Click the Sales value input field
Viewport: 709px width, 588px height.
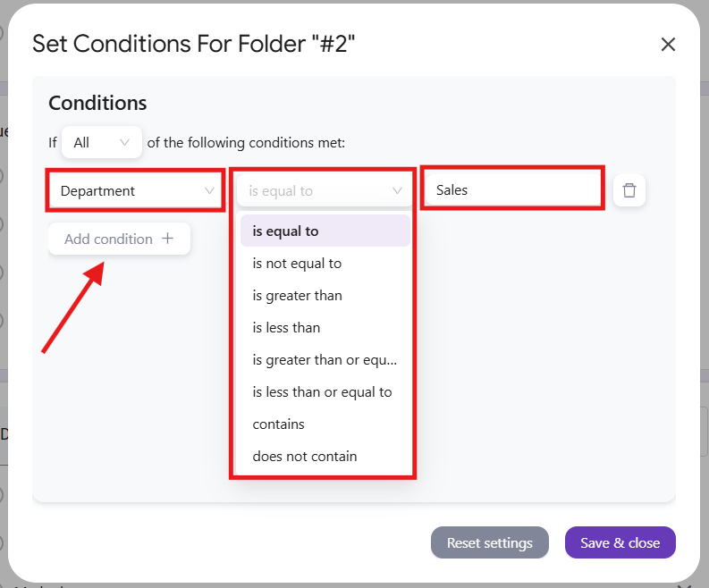point(512,190)
